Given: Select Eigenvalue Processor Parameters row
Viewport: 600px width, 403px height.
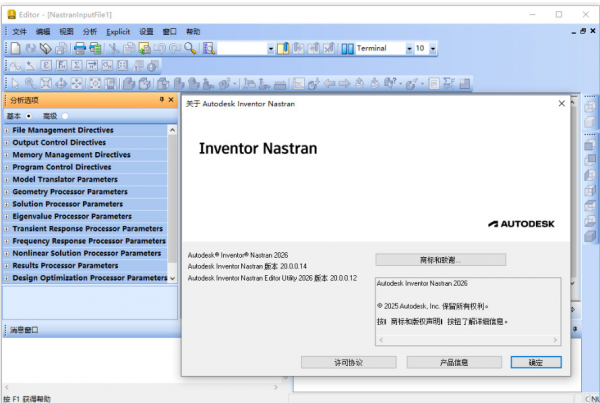Looking at the screenshot, I should click(85, 217).
